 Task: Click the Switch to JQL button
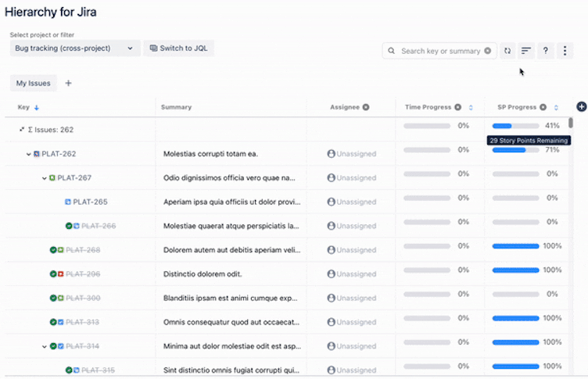tap(178, 48)
